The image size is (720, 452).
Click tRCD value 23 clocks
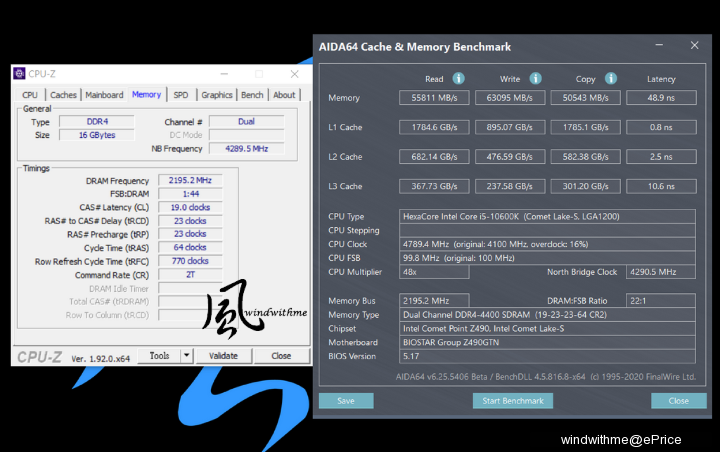(190, 220)
